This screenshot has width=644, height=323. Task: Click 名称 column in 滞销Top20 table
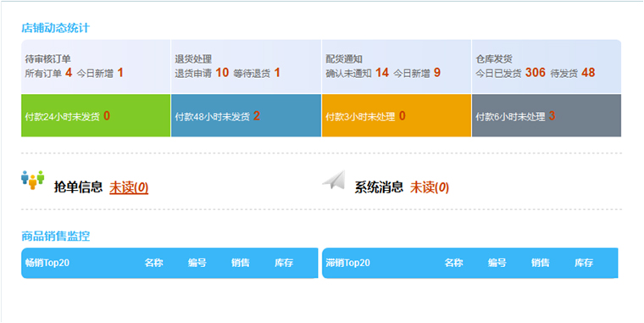(454, 263)
